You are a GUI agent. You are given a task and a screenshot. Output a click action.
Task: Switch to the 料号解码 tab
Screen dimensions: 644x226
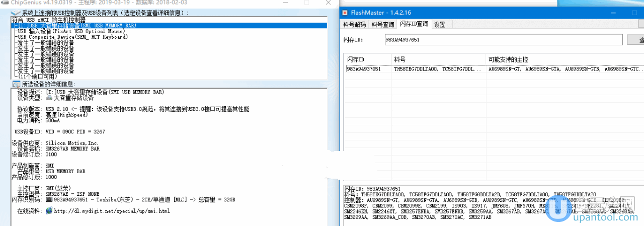coord(354,24)
